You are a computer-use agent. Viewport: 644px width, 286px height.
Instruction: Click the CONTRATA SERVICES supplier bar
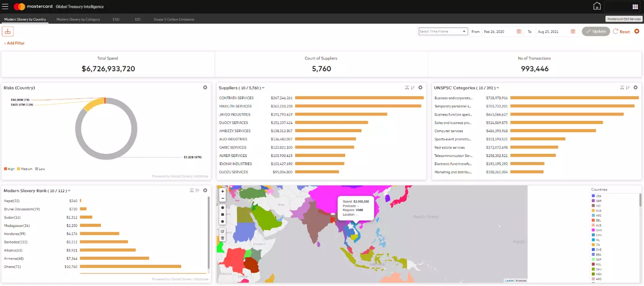[359, 98]
